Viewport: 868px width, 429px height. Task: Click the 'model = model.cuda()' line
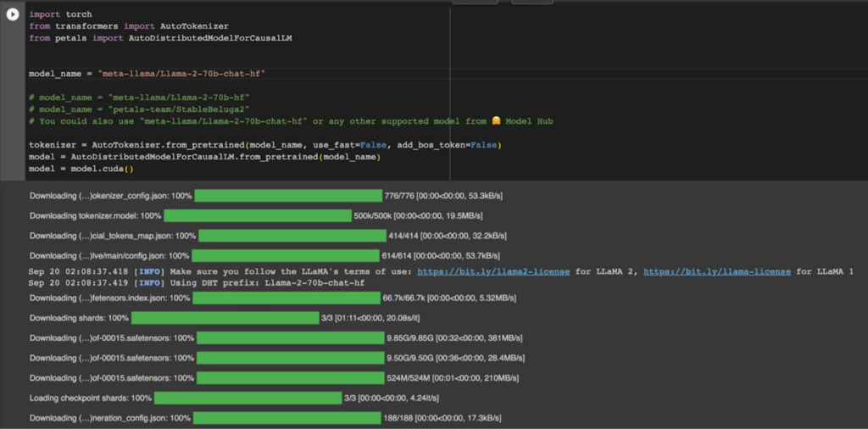click(81, 169)
